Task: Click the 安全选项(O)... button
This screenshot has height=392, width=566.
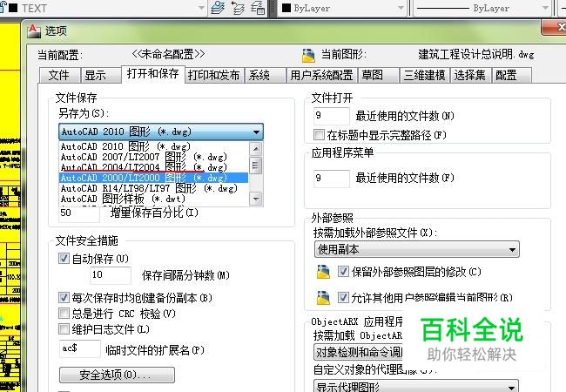Action: pos(117,375)
